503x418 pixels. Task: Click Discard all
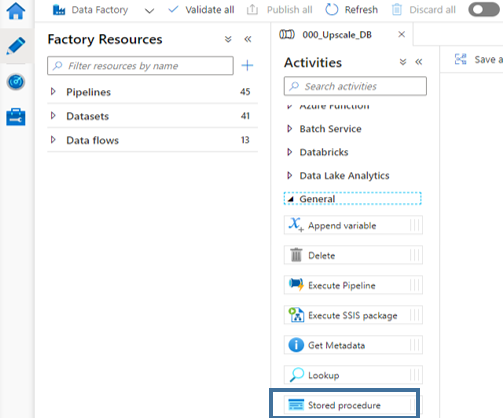click(423, 10)
